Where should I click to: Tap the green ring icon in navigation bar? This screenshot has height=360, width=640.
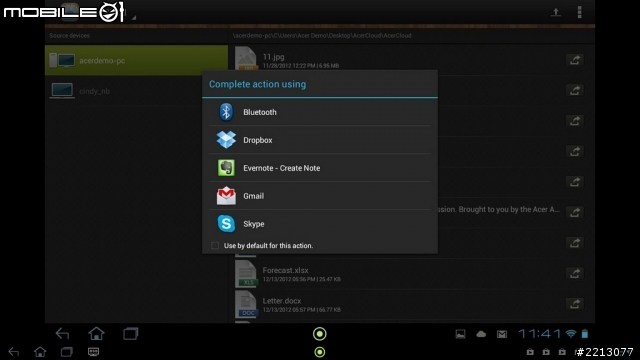pyautogui.click(x=320, y=334)
